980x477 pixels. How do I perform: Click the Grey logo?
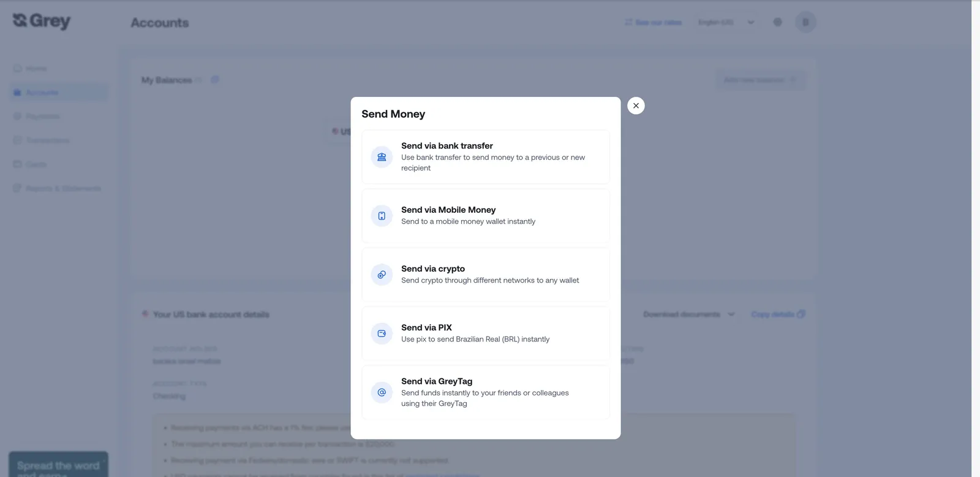[42, 21]
